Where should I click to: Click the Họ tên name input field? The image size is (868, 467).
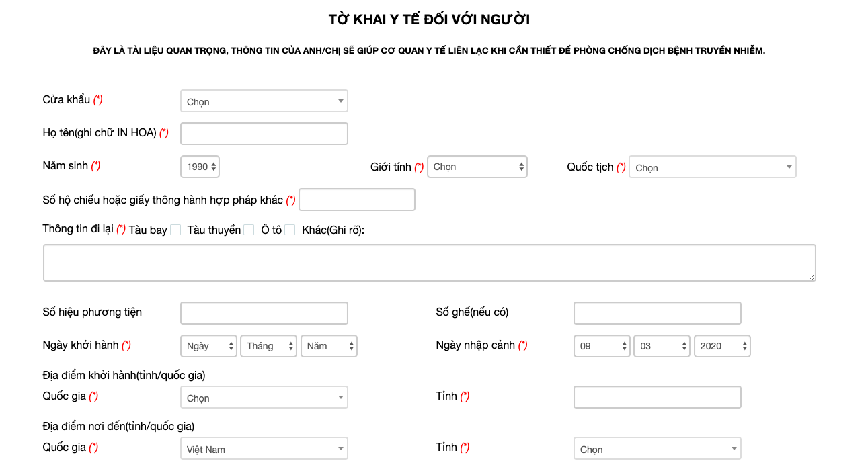click(x=264, y=133)
